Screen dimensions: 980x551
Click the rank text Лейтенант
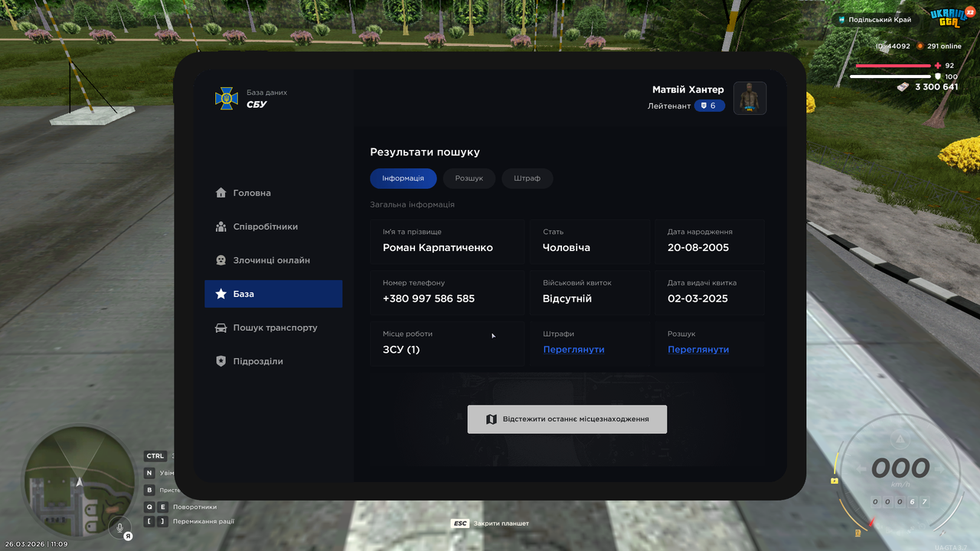pos(669,106)
